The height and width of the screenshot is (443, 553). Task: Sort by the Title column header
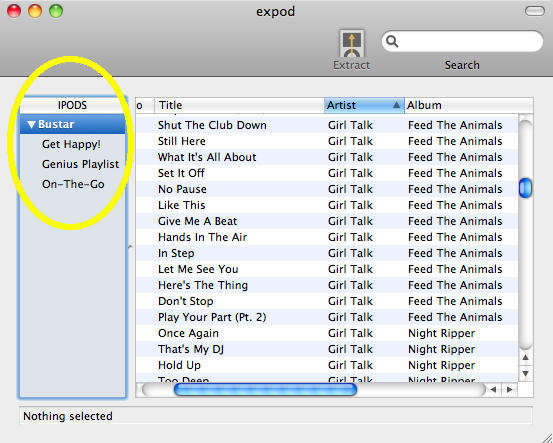239,105
